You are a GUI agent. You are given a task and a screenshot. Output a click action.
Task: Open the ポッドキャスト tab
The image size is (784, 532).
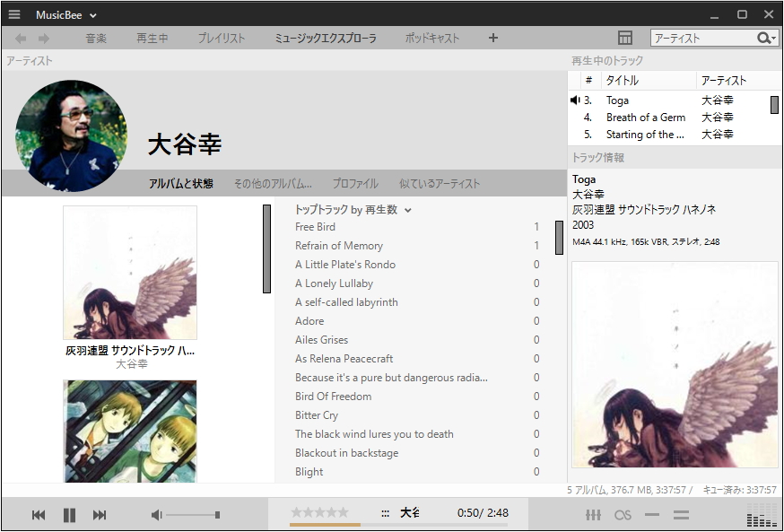coord(432,38)
